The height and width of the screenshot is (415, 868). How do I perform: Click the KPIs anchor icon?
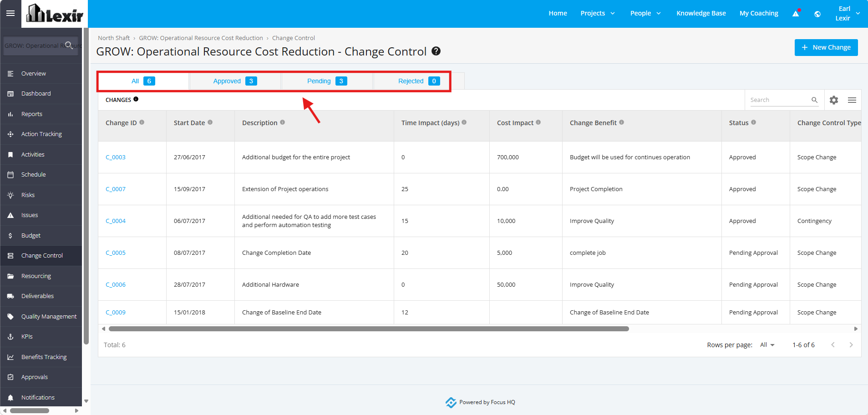10,337
